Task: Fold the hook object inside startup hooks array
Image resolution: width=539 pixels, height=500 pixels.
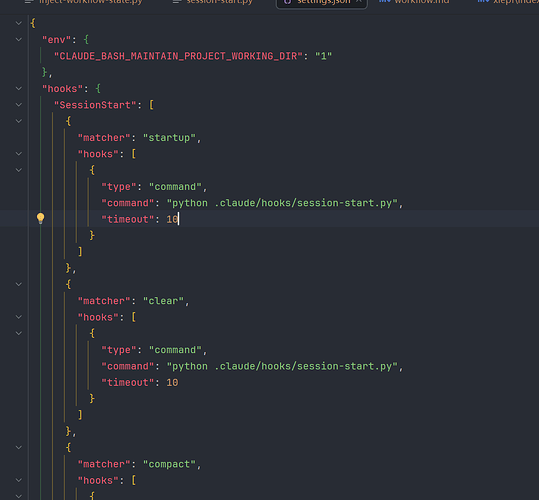Action: (x=19, y=170)
